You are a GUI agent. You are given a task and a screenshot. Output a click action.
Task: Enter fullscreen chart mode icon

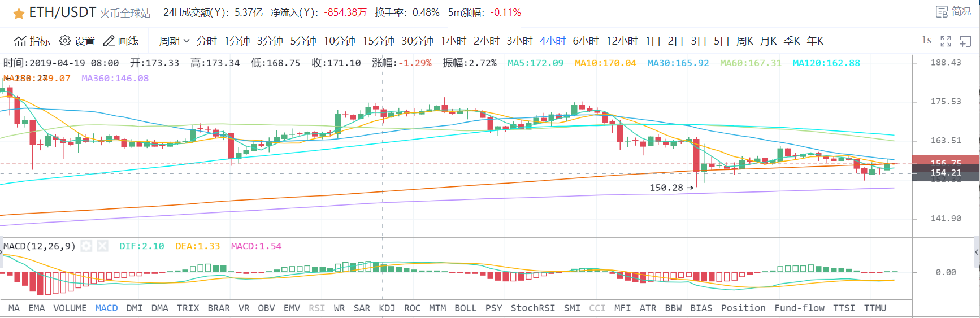pyautogui.click(x=946, y=41)
